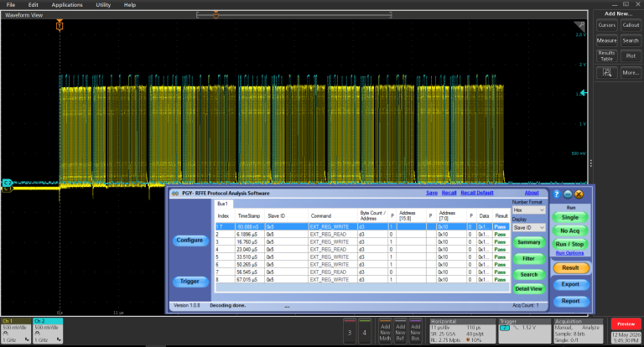Open the Run Options link
644x347 pixels.
click(x=569, y=253)
